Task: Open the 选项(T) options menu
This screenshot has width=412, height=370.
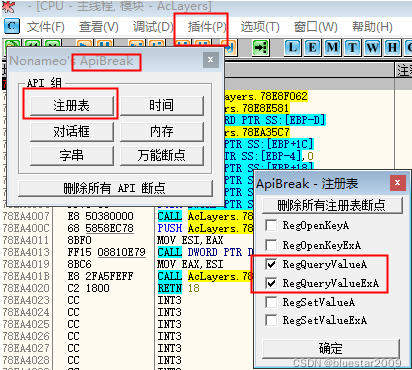Action: pos(260,27)
